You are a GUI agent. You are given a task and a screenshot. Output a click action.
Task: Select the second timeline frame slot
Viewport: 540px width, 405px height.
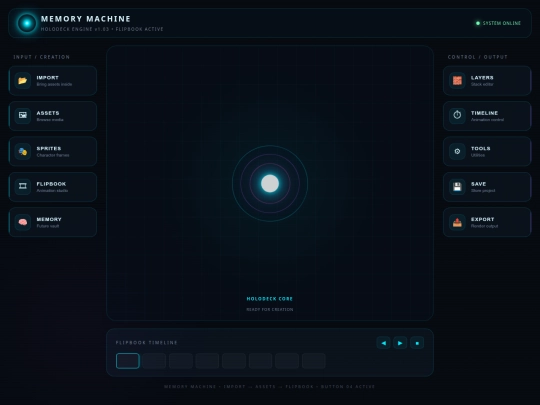(154, 361)
